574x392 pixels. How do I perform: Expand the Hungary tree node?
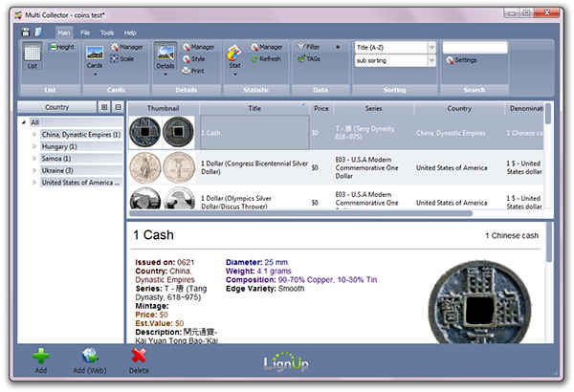tap(34, 146)
